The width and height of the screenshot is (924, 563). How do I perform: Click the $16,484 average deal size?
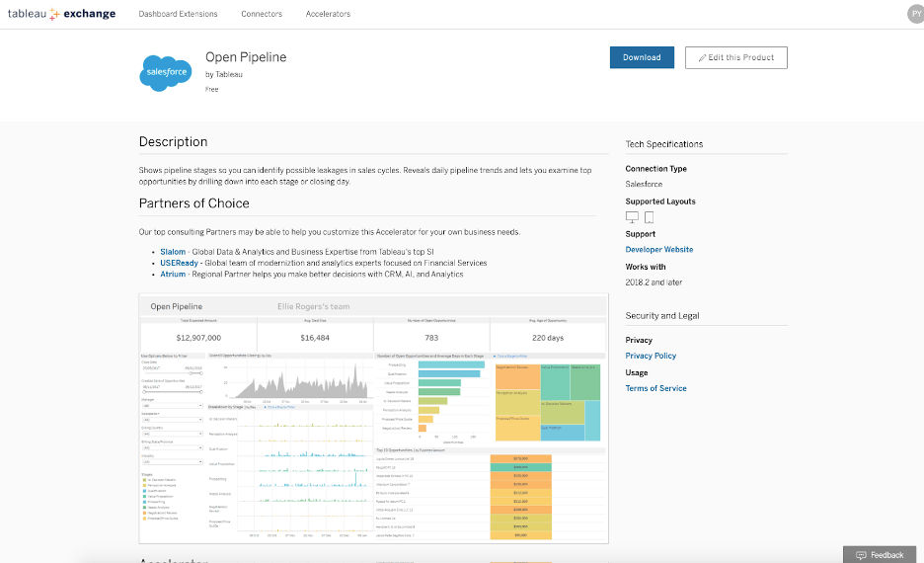pos(315,338)
